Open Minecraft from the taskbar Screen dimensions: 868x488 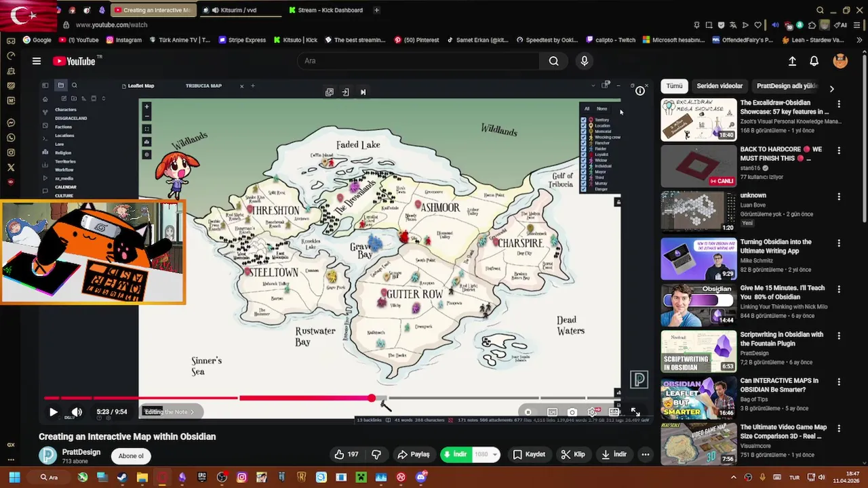(x=361, y=477)
